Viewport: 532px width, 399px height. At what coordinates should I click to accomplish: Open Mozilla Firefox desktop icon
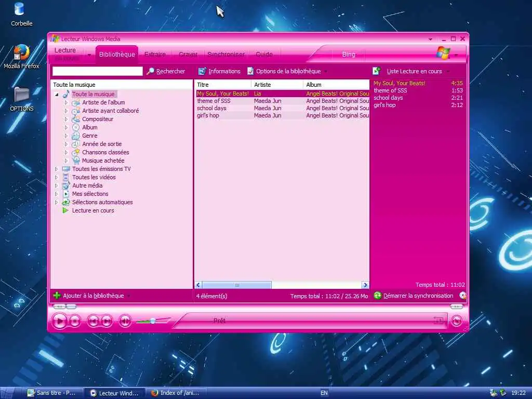coord(21,57)
